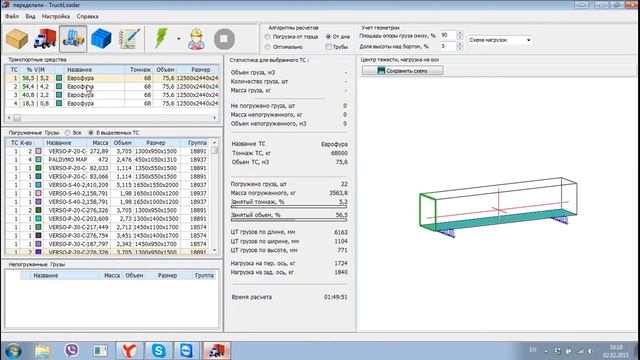Select vehicle row 2 with 54,4 | 4,2
This screenshot has height=360, width=640.
[x=112, y=87]
